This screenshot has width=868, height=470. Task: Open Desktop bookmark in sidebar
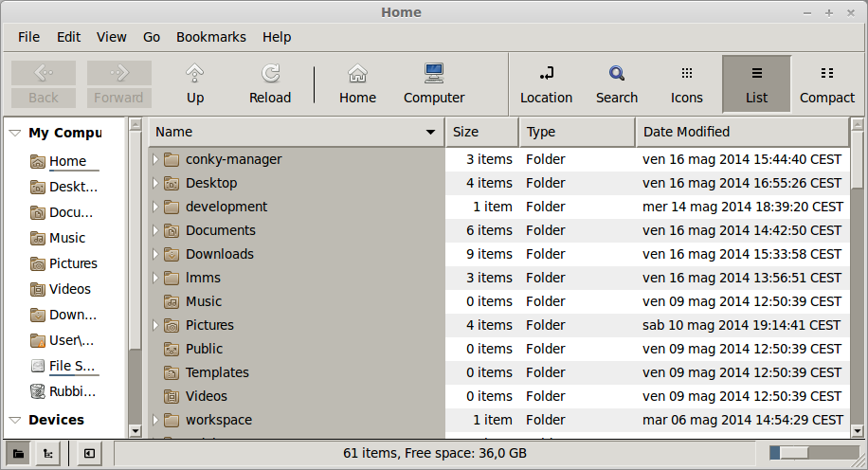63,187
